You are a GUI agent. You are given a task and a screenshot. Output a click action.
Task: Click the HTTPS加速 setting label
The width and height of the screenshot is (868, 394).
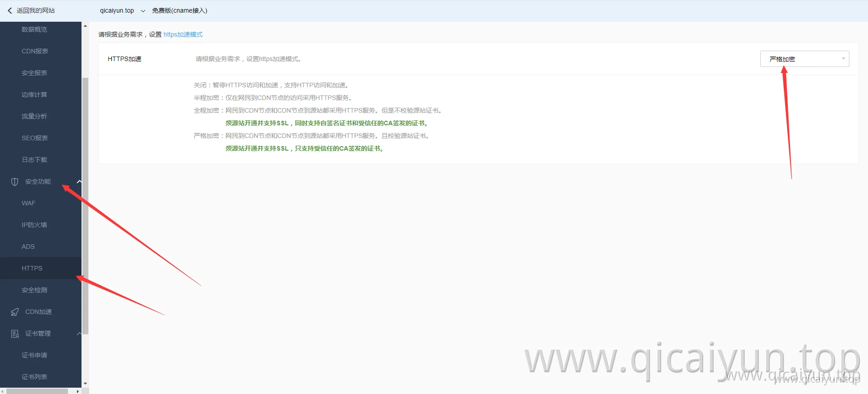125,59
